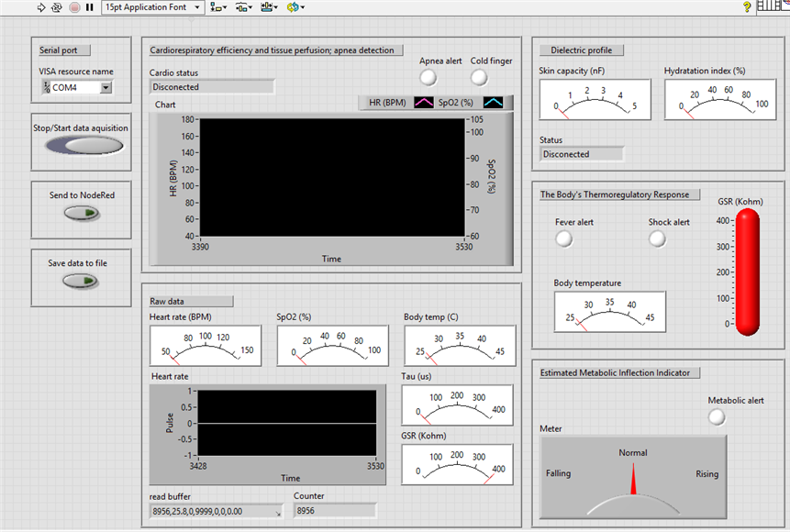The image size is (790, 532).
Task: Toggle the Stop/Start data aquisition switch
Action: pos(84,146)
